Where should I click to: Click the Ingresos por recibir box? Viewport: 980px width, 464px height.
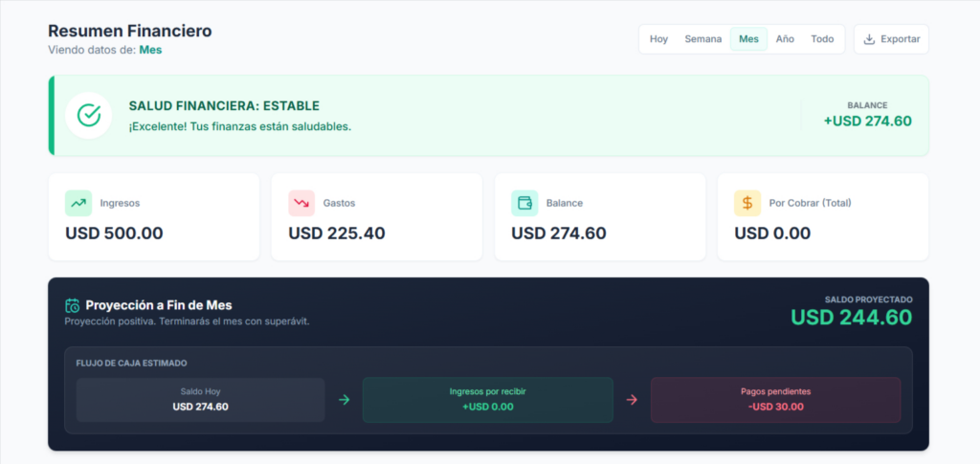(487, 400)
